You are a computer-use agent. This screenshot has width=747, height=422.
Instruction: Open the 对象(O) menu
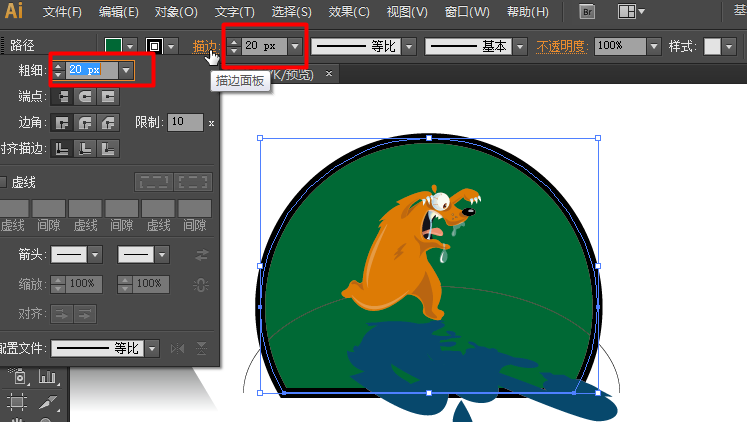[x=176, y=12]
